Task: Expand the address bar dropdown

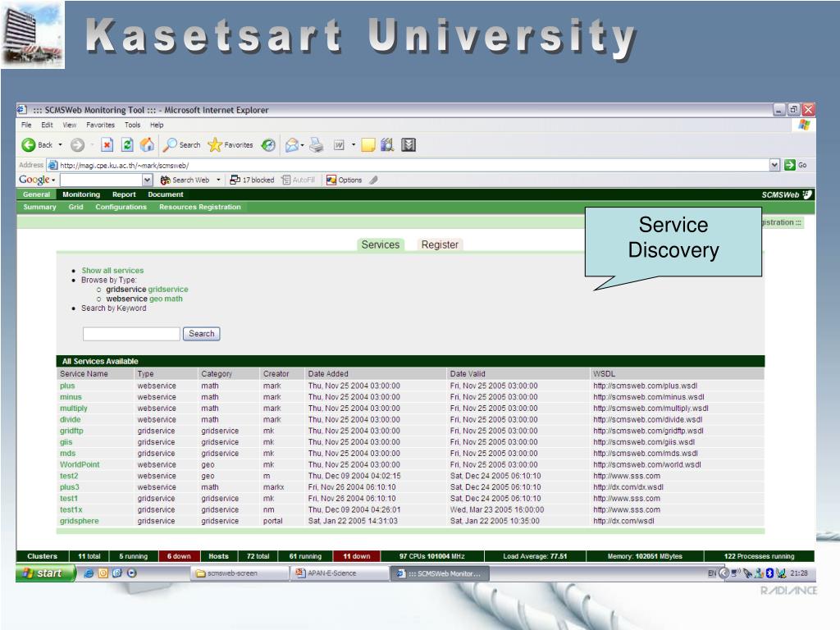Action: 774,165
